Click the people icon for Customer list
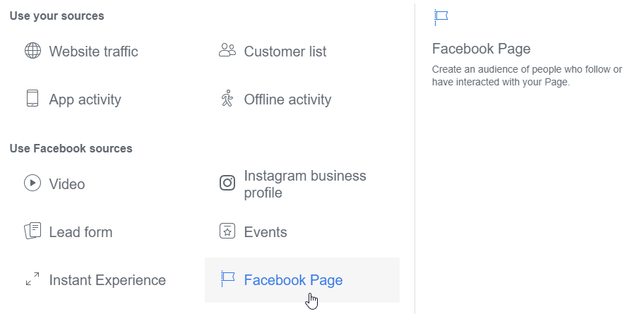Image resolution: width=644 pixels, height=314 pixels. click(227, 50)
